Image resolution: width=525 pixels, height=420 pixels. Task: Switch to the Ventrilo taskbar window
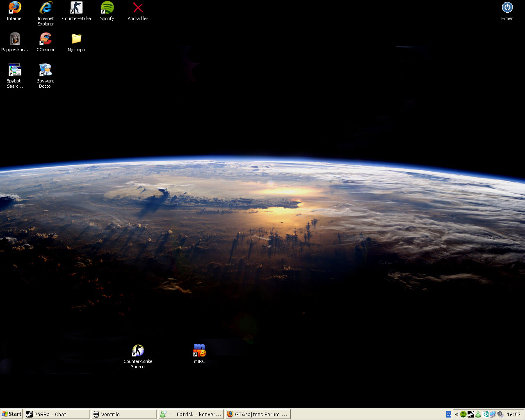[124, 414]
